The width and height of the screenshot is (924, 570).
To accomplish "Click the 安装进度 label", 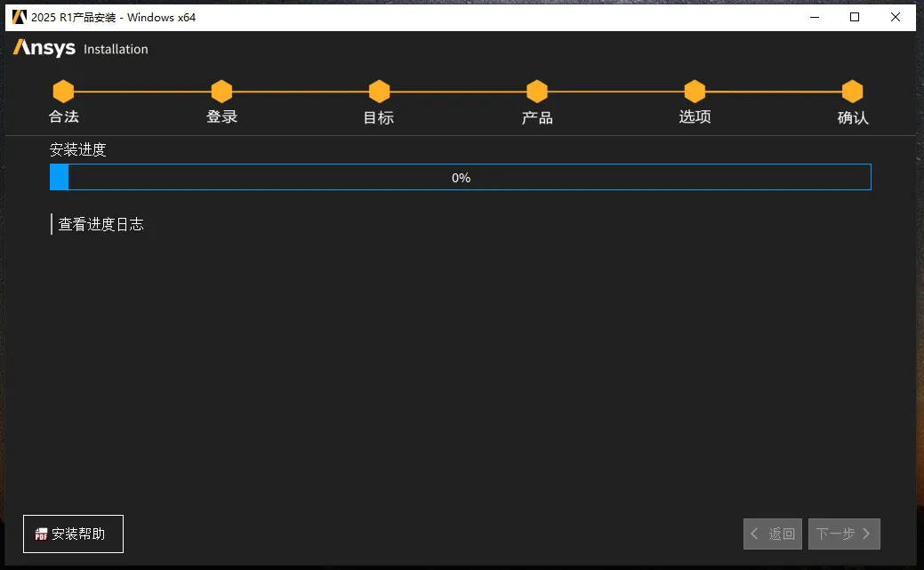I will tap(77, 149).
